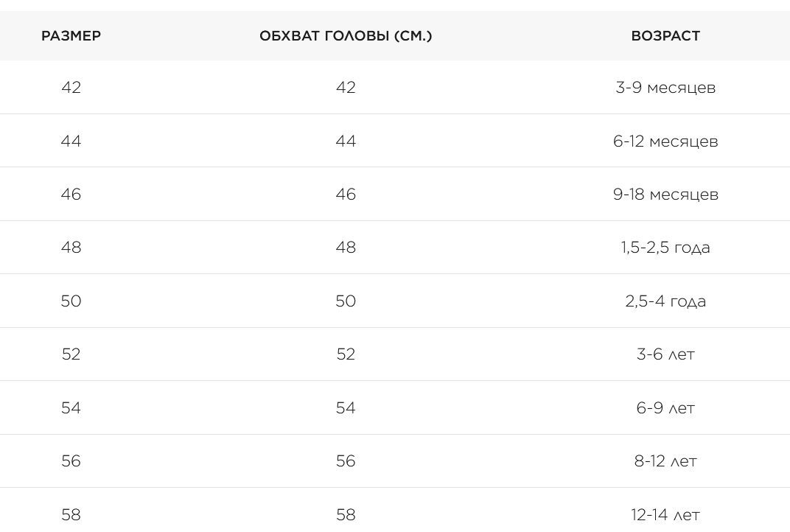
Task: Click the "8-12 лет" age cell
Action: coord(665,461)
